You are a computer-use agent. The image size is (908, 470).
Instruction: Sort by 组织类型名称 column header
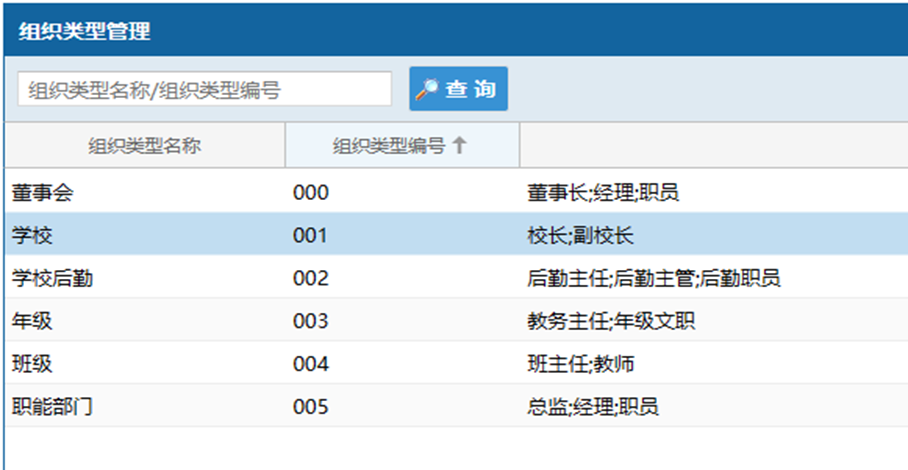click(x=145, y=145)
